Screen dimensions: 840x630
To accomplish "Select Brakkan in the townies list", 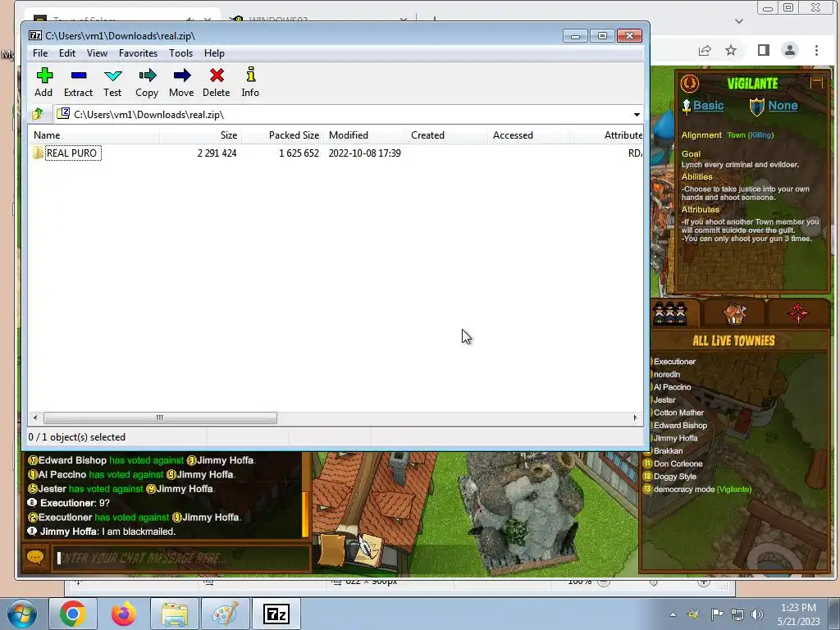I will (x=668, y=451).
